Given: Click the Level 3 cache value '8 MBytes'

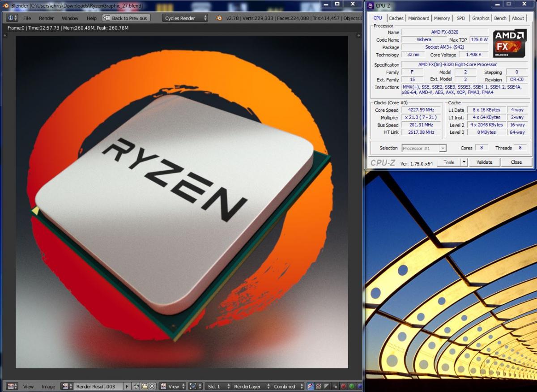Looking at the screenshot, I should (486, 132).
